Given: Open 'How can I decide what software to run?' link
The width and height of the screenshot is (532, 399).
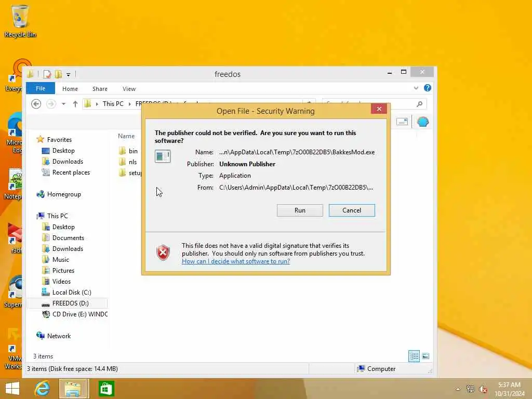Looking at the screenshot, I should [236, 261].
